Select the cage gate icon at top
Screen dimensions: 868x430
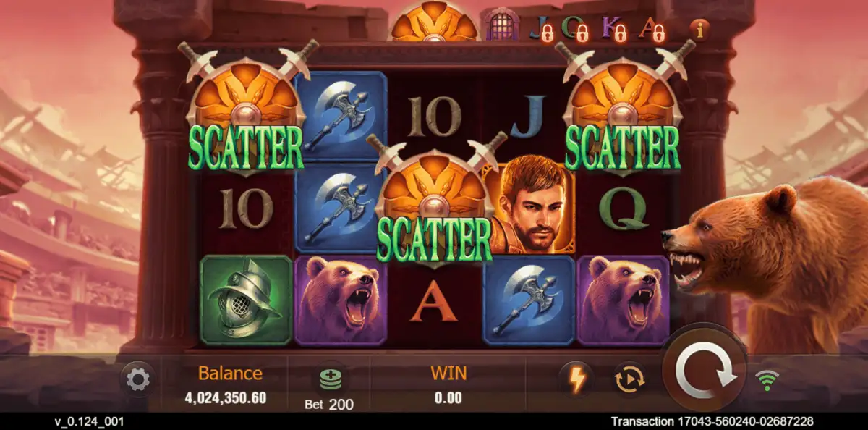501,25
